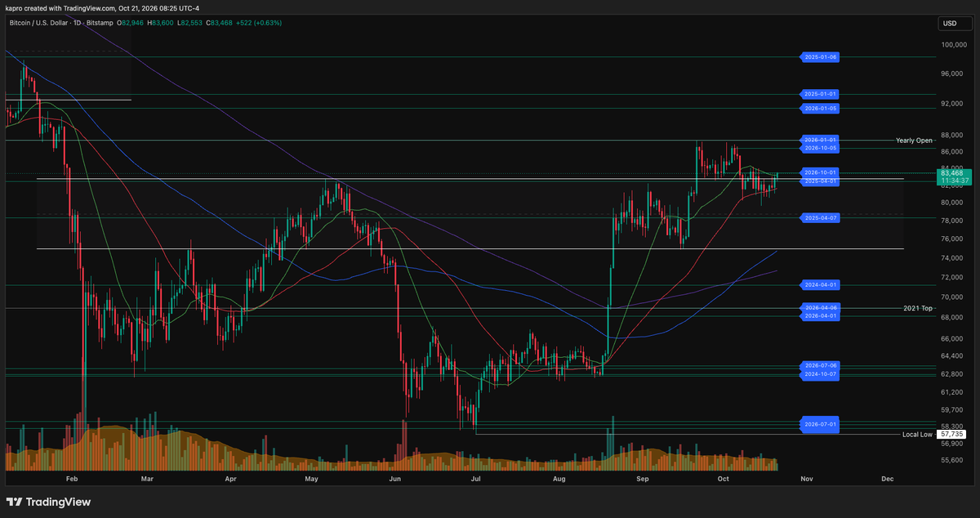980x518 pixels.
Task: Click 61,200 on the price axis
Action: pos(951,391)
